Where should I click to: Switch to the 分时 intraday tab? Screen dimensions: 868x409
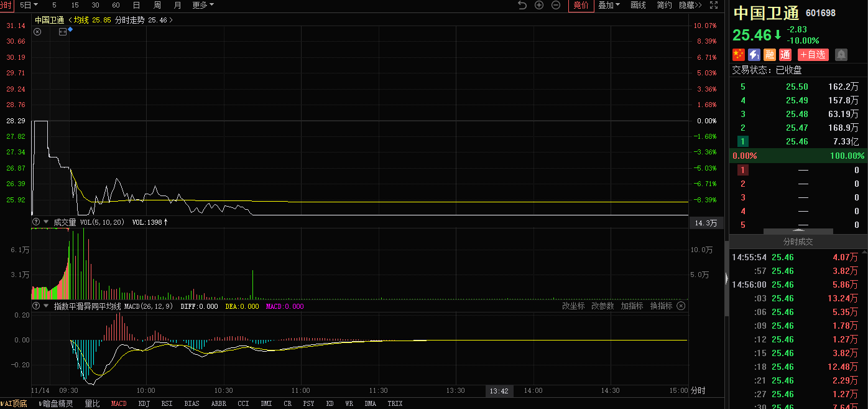pos(6,5)
